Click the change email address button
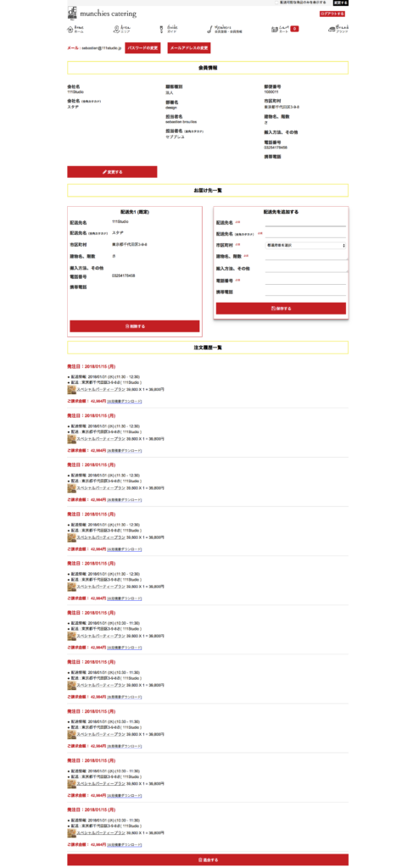Screen dimensions: 413x868 click(x=189, y=48)
